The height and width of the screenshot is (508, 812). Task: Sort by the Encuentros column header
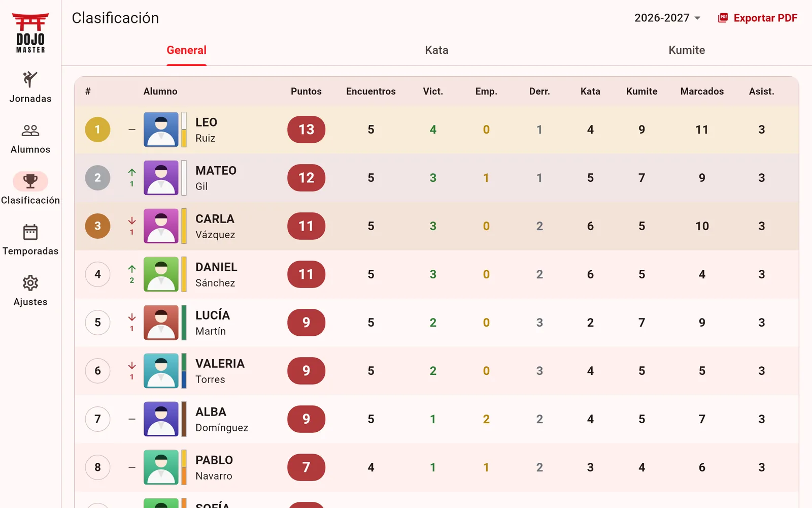pyautogui.click(x=371, y=91)
